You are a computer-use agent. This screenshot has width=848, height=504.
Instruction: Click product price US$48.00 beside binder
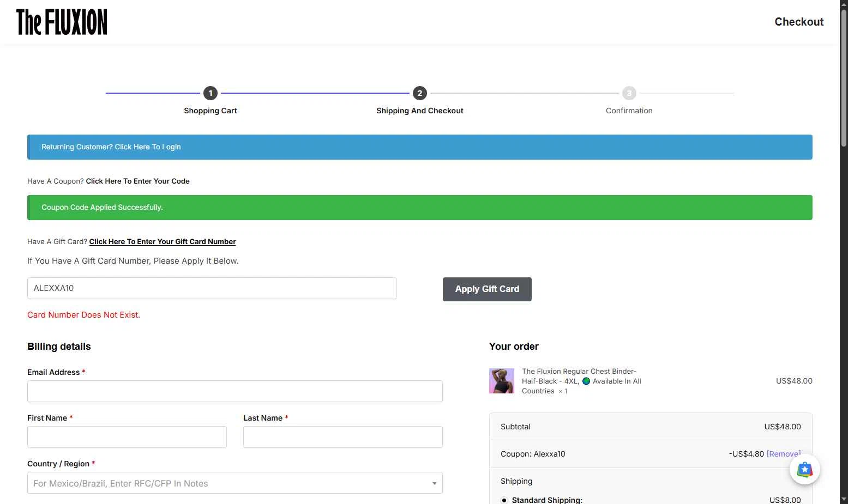(794, 381)
